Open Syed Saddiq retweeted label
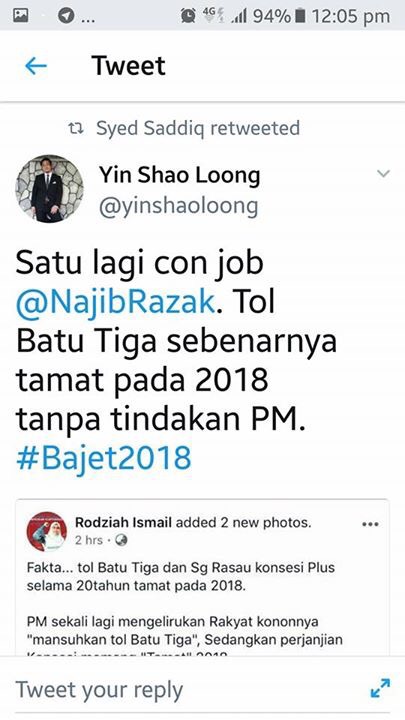The width and height of the screenshot is (405, 720). pyautogui.click(x=198, y=128)
